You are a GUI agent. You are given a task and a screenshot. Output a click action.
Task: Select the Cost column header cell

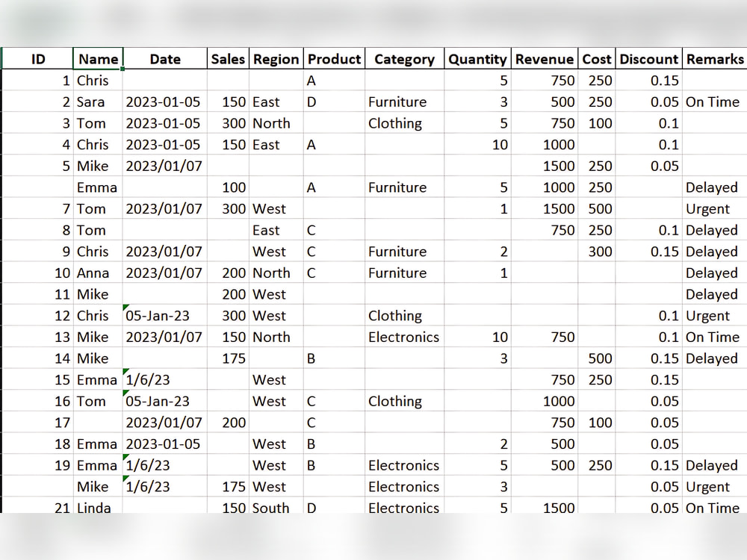pos(596,58)
